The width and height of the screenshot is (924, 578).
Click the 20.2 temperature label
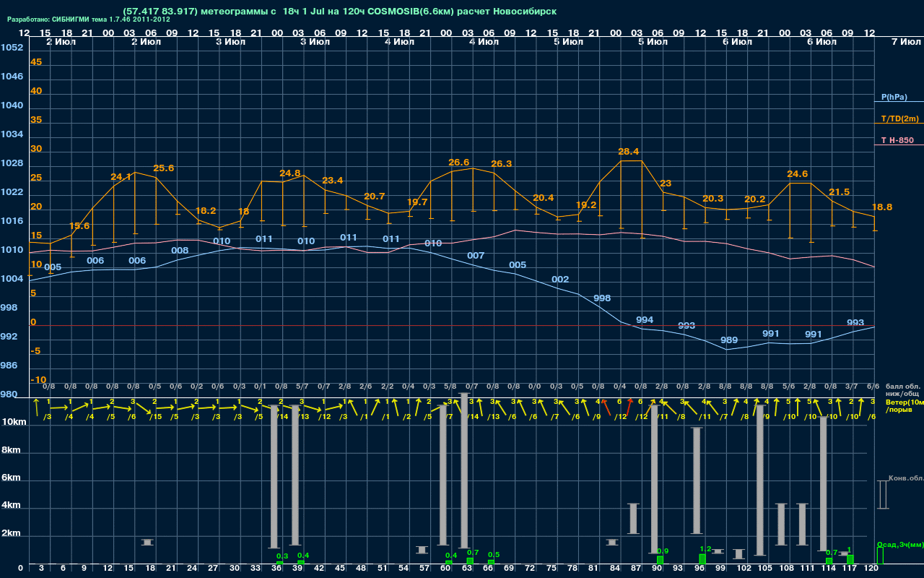coord(754,199)
